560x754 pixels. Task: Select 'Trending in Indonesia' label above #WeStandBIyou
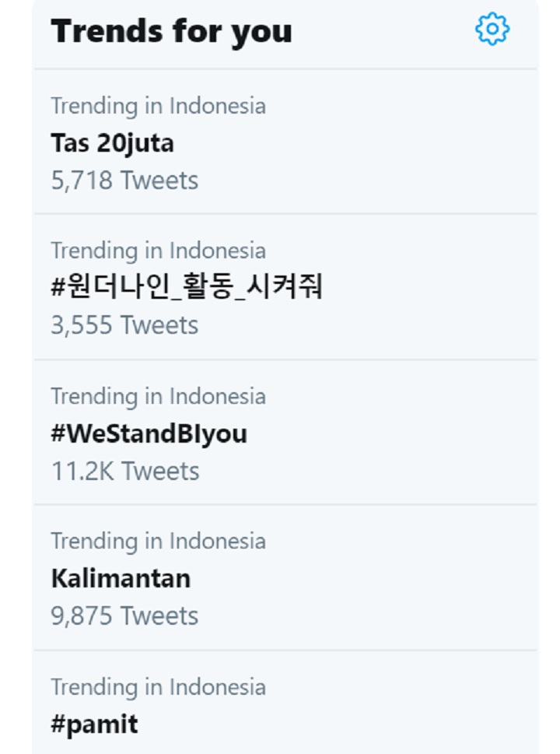[158, 397]
